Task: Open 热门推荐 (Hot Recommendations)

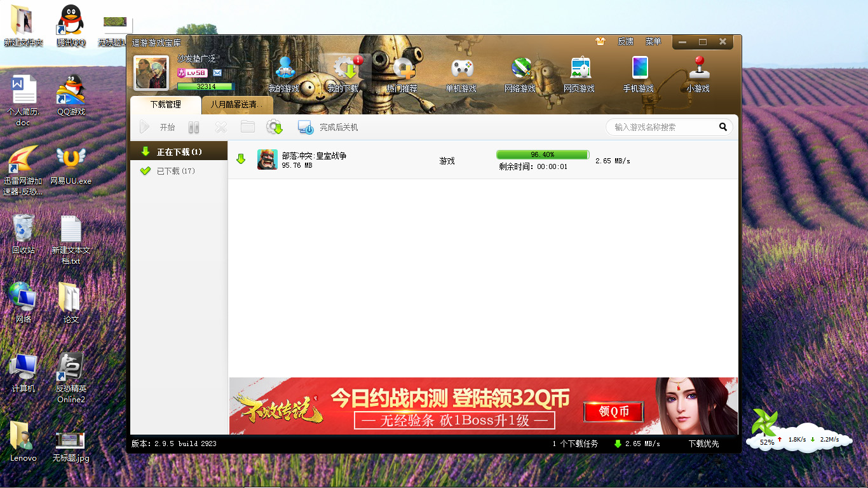Action: (x=402, y=76)
